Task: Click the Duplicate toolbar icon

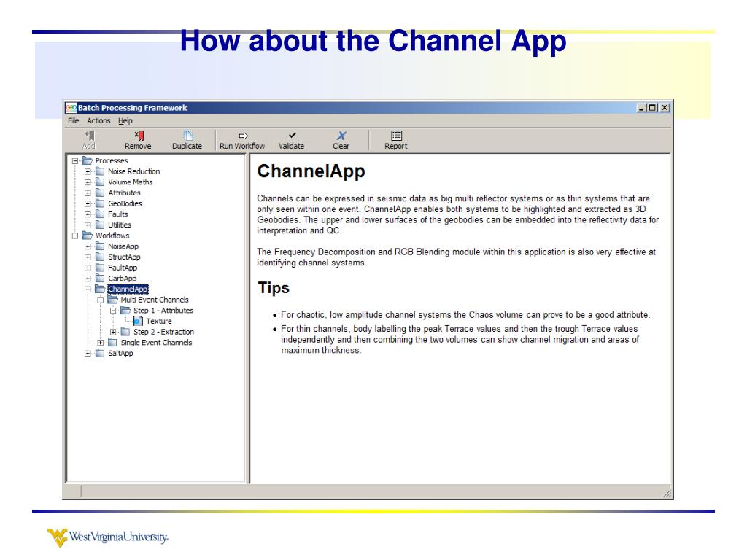Action: pyautogui.click(x=187, y=136)
